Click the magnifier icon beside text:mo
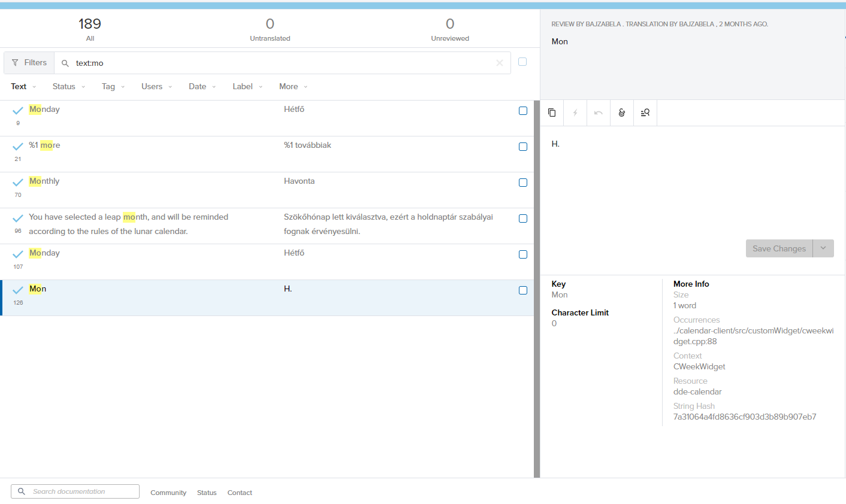Image resolution: width=846 pixels, height=504 pixels. [x=65, y=63]
